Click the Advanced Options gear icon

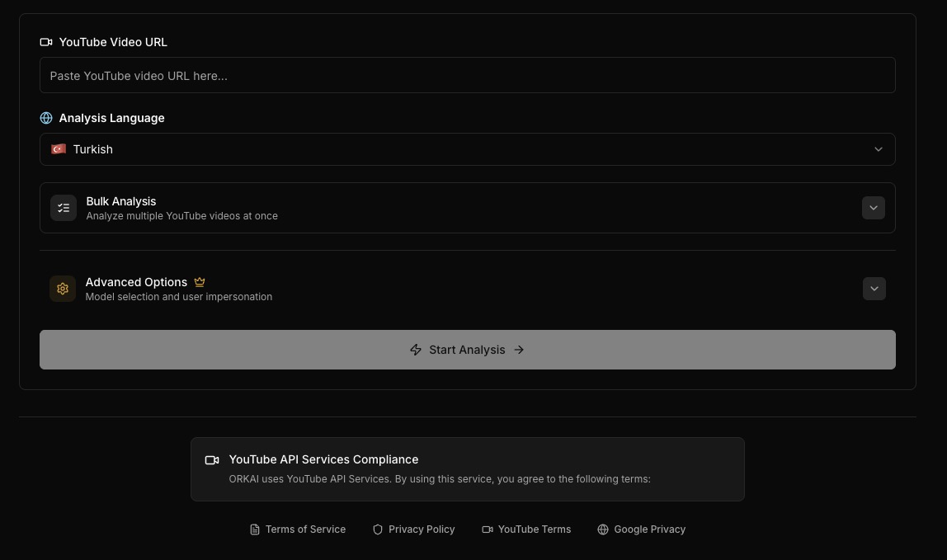63,289
